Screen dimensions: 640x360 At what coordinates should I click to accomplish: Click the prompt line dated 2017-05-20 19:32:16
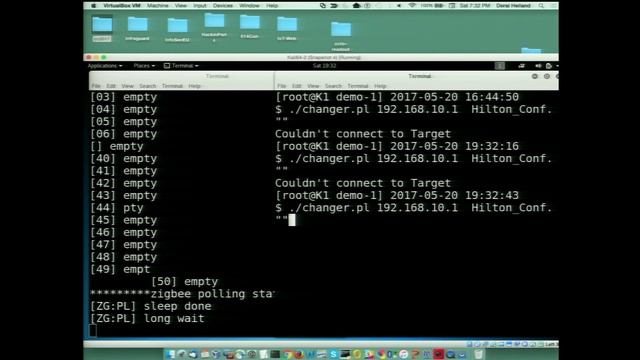pos(397,146)
